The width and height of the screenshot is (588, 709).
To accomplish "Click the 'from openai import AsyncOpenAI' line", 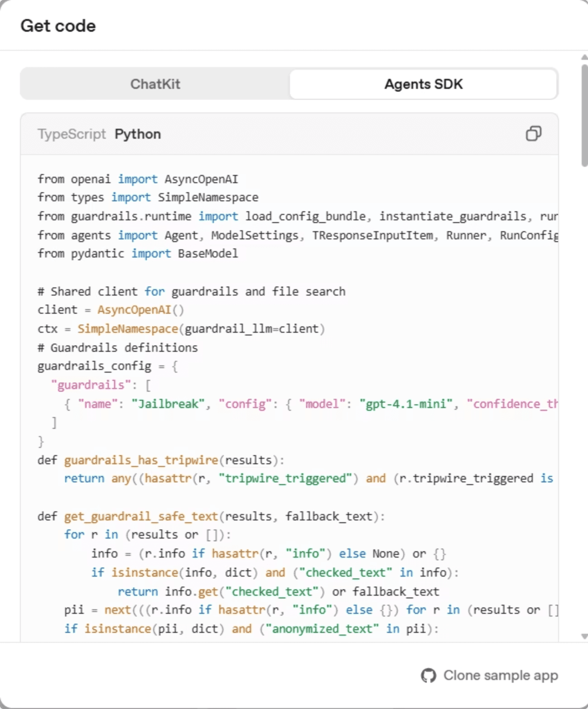I will 138,179.
